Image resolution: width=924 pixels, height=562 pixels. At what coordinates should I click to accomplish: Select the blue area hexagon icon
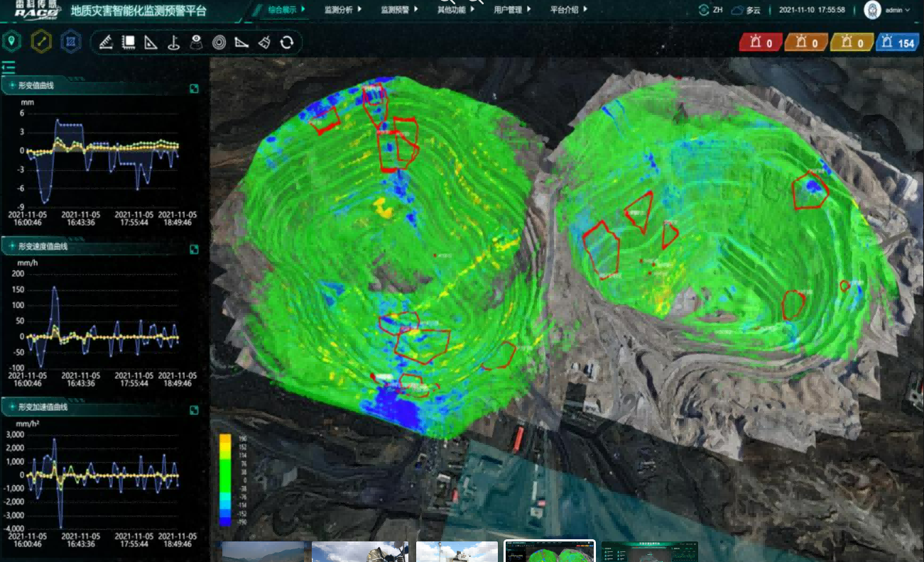[70, 42]
